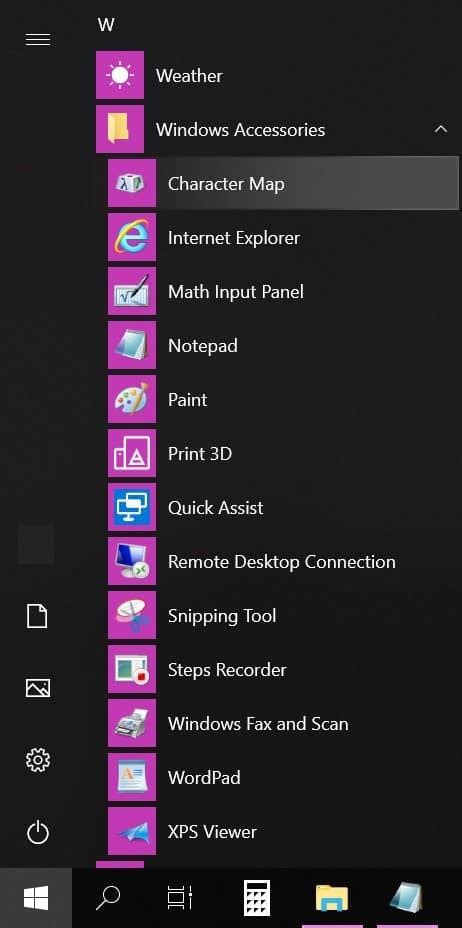Launch the Quick Assist icon

pyautogui.click(x=131, y=507)
